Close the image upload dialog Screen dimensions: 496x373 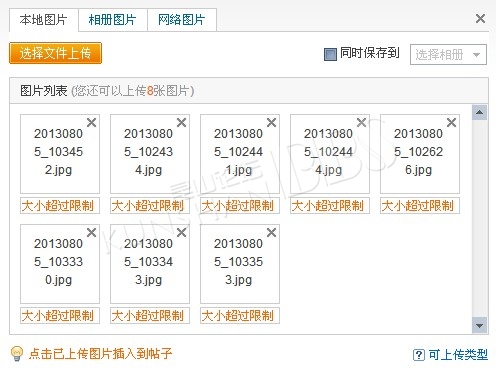click(480, 18)
